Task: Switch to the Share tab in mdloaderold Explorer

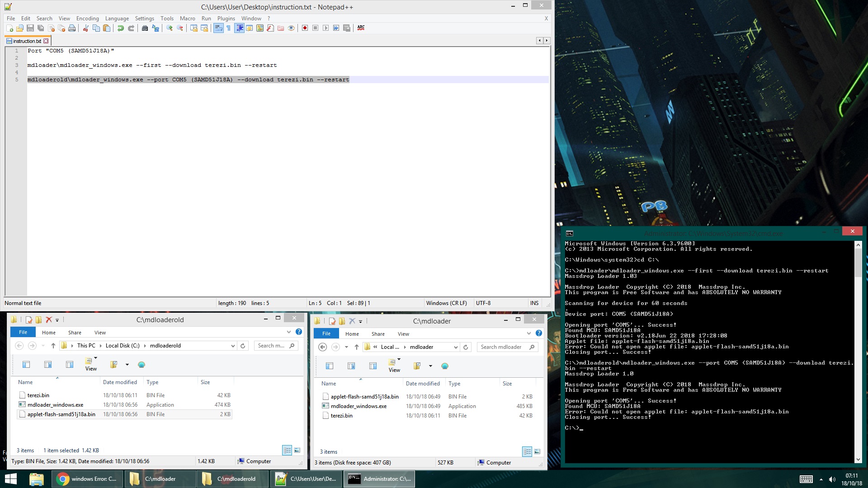Action: [x=75, y=332]
